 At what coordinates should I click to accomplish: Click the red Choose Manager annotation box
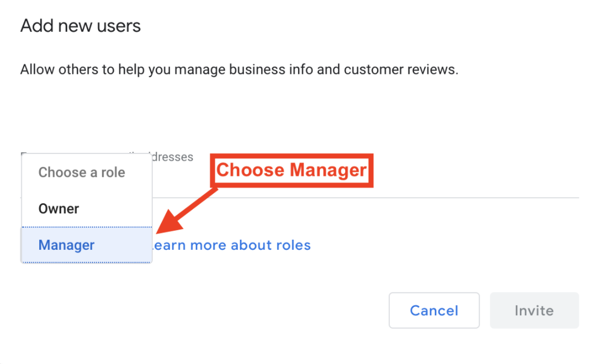292,170
